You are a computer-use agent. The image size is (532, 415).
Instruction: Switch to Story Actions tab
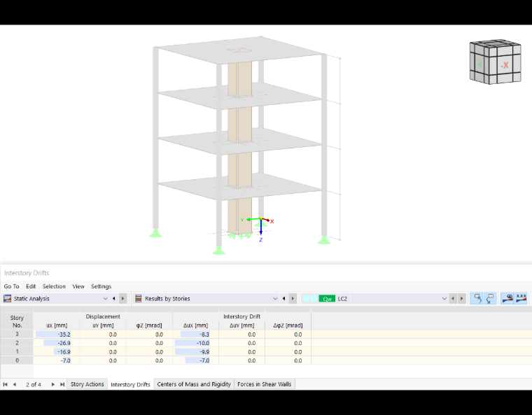[87, 384]
